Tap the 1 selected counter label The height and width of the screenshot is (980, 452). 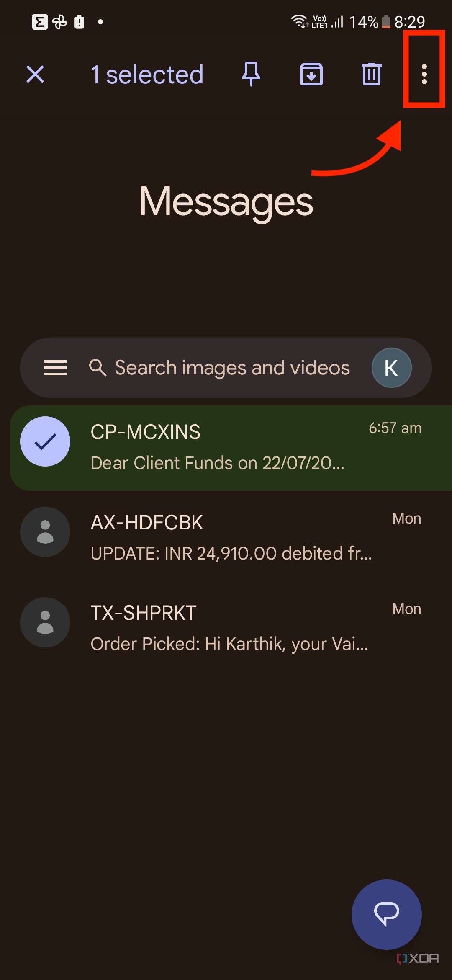[x=147, y=75]
